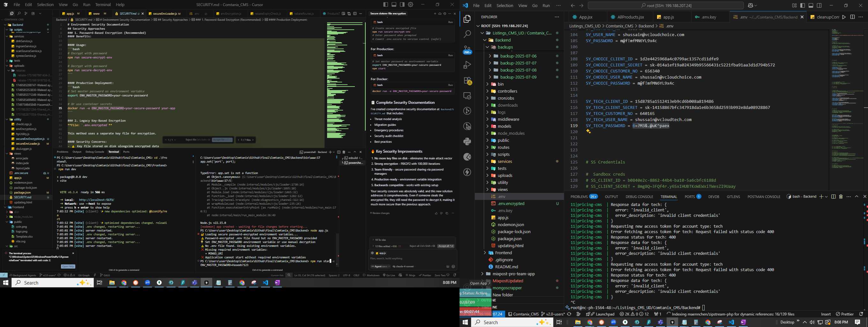This screenshot has height=327, width=868.
Task: Click Launchpad in VS Code status bar
Action: 600,314
